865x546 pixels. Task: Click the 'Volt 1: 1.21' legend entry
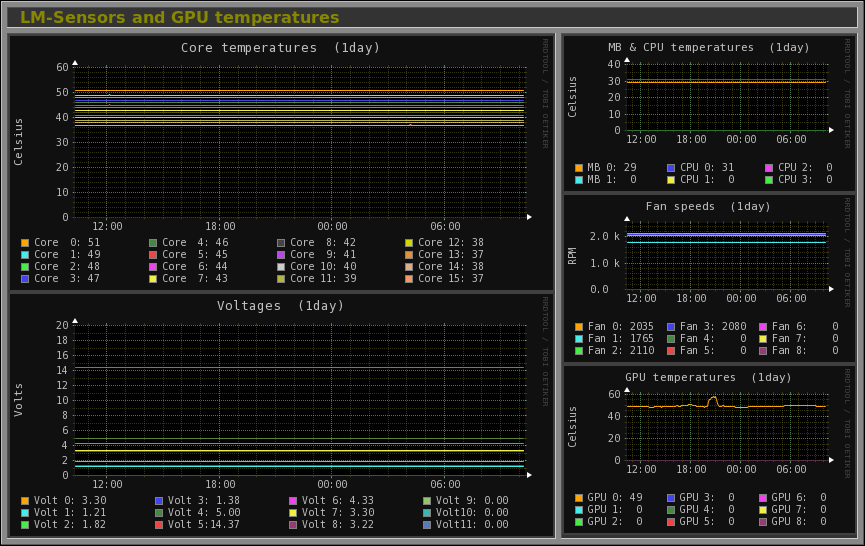click(64, 513)
